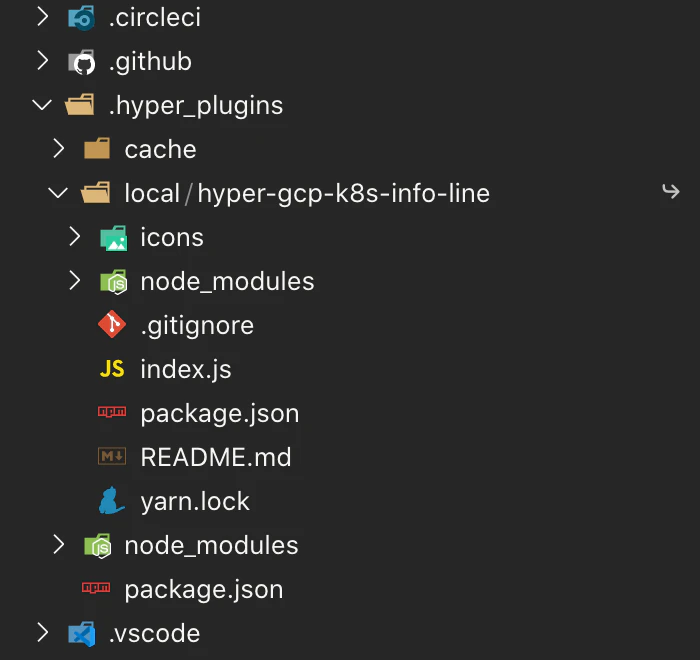Screen dimensions: 700x660
Task: Collapse the local/hyper-gcp-k8s-info-line chevron
Action: point(58,193)
